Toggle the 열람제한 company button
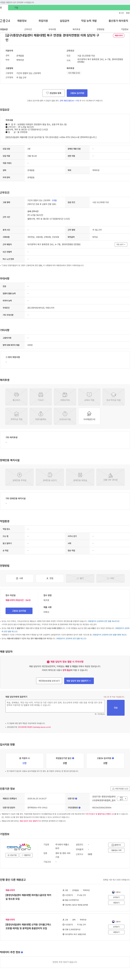The width and height of the screenshot is (130, 980). tap(26, 855)
